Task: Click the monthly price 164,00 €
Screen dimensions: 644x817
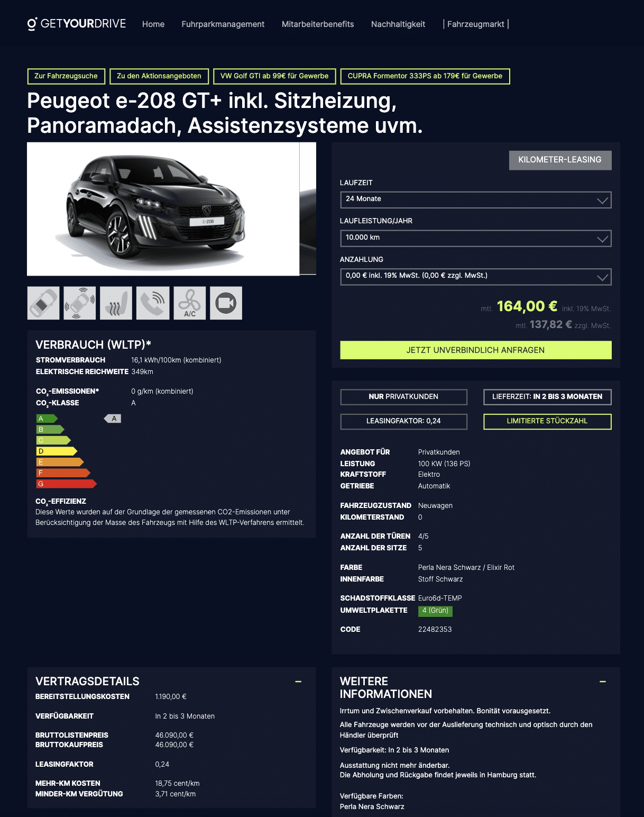Action: pos(527,306)
